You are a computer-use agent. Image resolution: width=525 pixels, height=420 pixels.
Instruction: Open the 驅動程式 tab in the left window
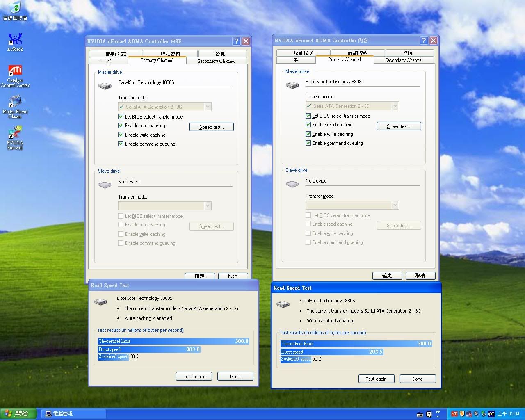click(x=116, y=54)
